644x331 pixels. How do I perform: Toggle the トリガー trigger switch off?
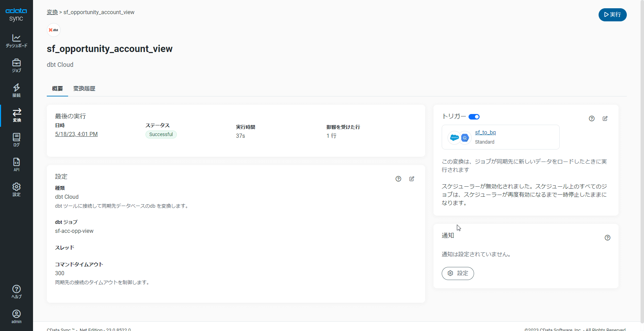pyautogui.click(x=474, y=117)
